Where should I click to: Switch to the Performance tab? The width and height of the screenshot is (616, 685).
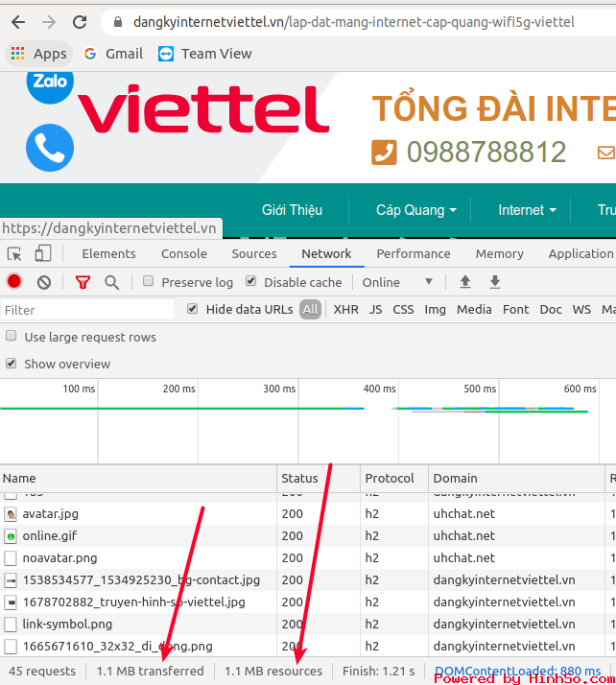pos(414,254)
